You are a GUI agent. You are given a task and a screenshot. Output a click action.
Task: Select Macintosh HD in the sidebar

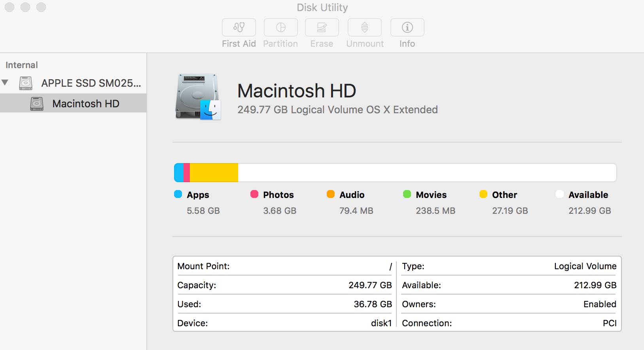coord(86,104)
